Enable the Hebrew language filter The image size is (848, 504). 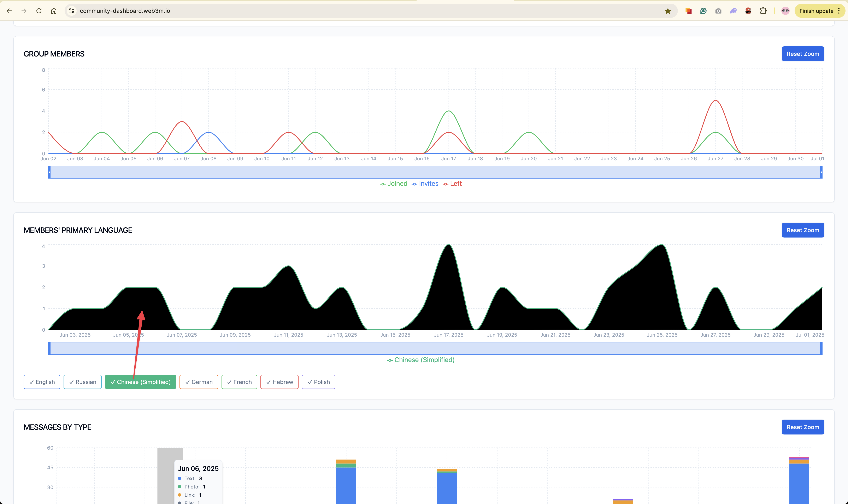pyautogui.click(x=279, y=382)
